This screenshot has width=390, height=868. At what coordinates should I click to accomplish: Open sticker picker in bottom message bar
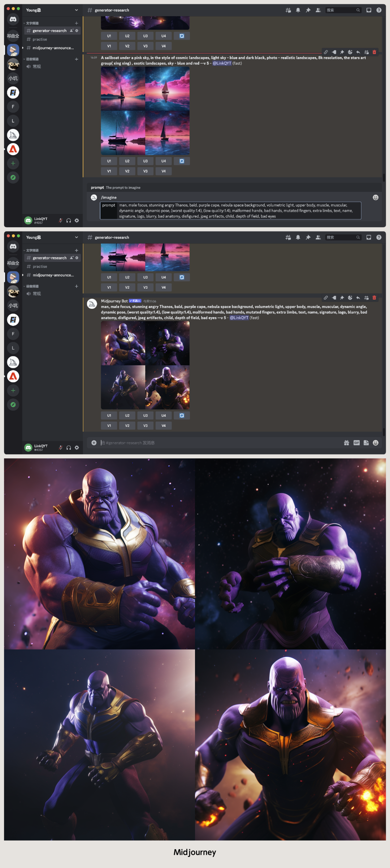[x=366, y=443]
